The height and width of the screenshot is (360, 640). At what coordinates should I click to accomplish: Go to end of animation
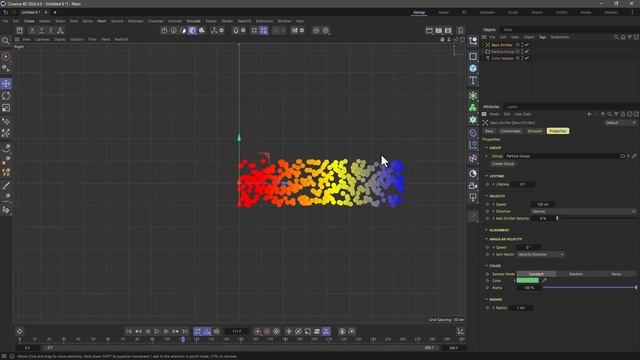click(x=185, y=331)
